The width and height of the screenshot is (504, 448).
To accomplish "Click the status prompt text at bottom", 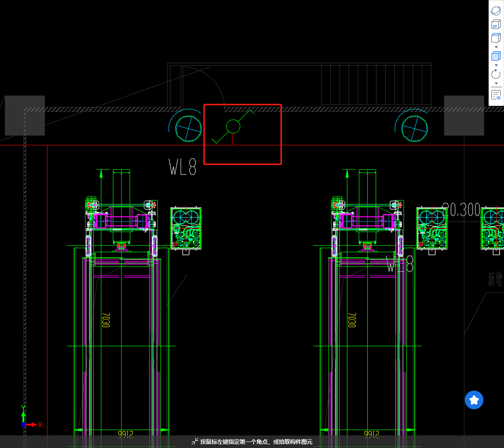I will [256, 441].
